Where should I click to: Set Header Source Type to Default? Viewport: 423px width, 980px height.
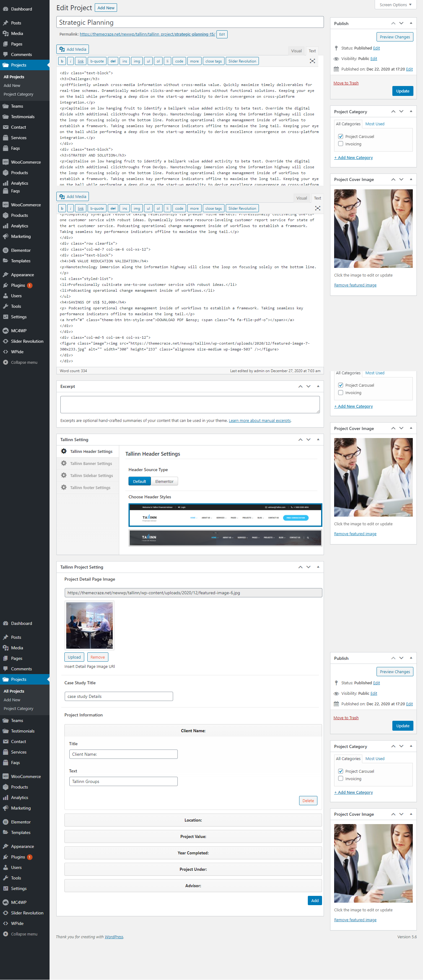pos(139,481)
